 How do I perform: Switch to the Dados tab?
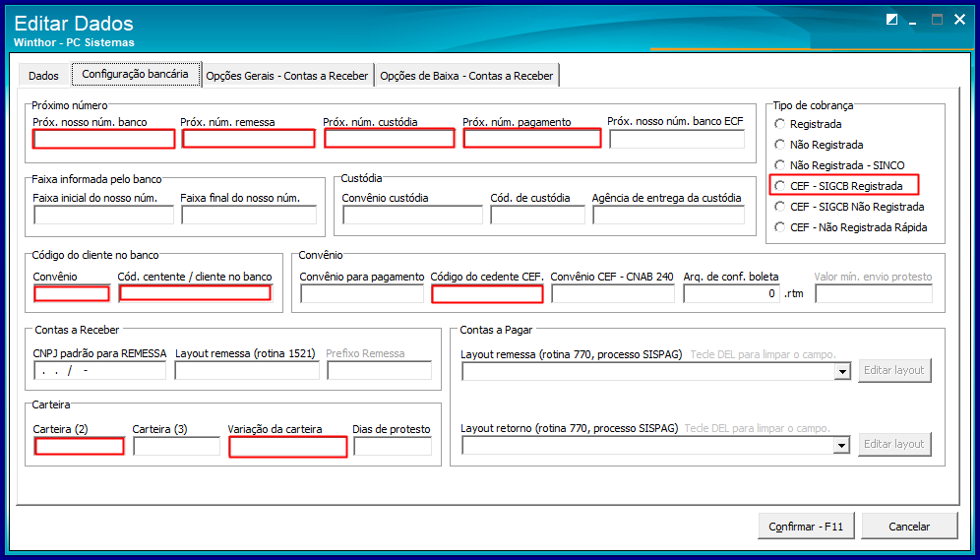[43, 76]
